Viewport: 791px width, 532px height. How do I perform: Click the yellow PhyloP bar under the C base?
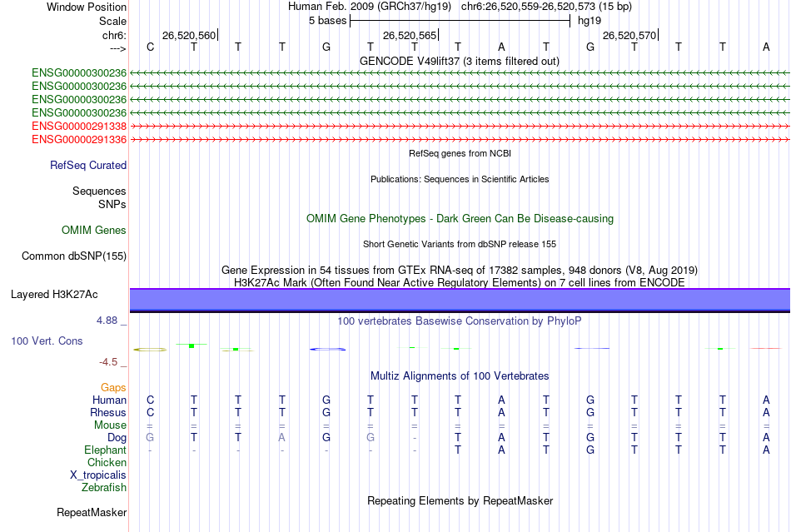coord(150,350)
